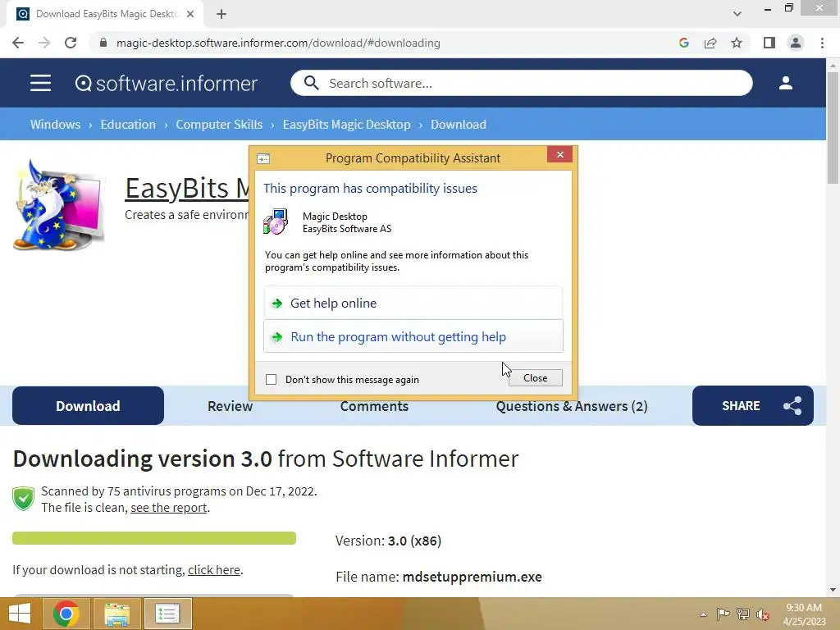Click the EasyBits wizard product image
Viewport: 840px width, 630px height.
59,204
